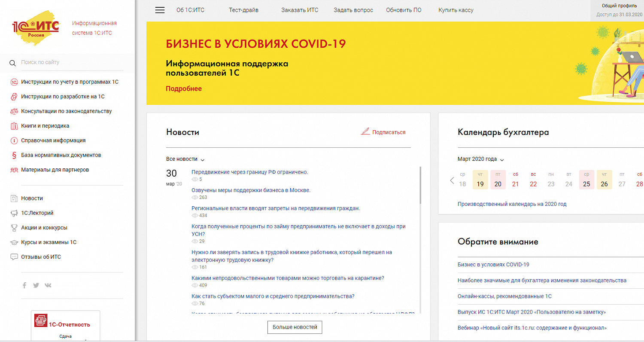Click icon beside Инструкции по учету
This screenshot has width=644, height=342.
coord(13,82)
